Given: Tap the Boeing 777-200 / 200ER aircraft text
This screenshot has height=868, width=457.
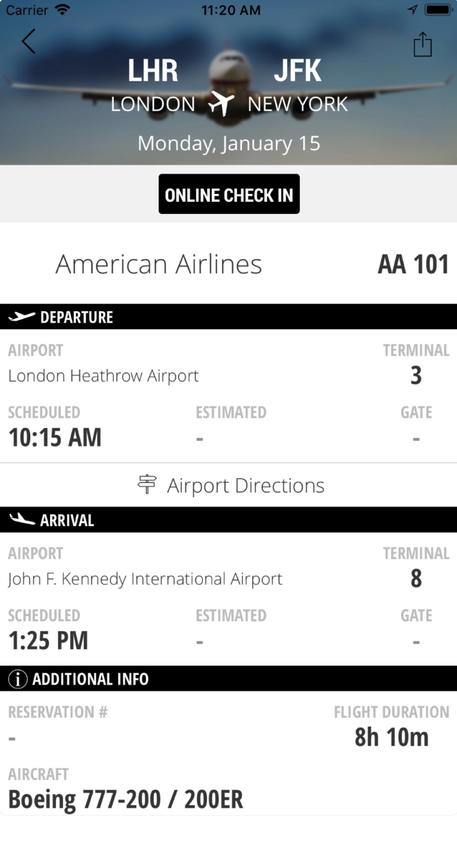Looking at the screenshot, I should (125, 799).
